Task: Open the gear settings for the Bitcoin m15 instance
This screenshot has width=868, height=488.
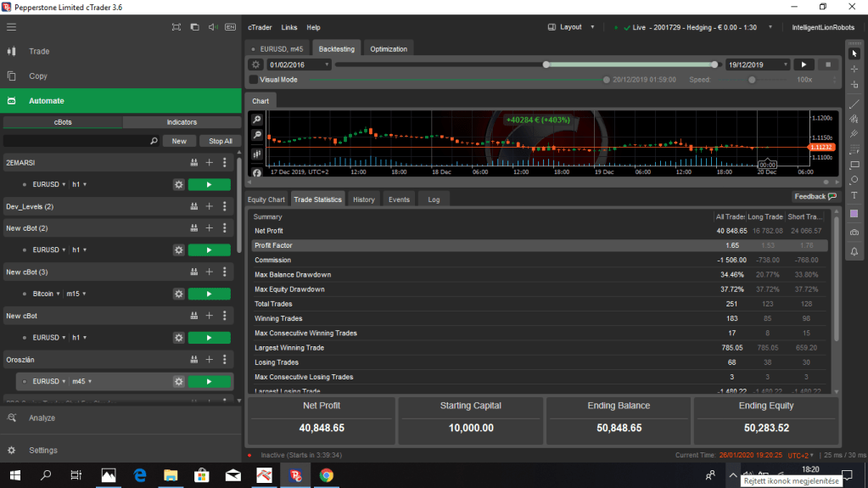Action: click(178, 294)
